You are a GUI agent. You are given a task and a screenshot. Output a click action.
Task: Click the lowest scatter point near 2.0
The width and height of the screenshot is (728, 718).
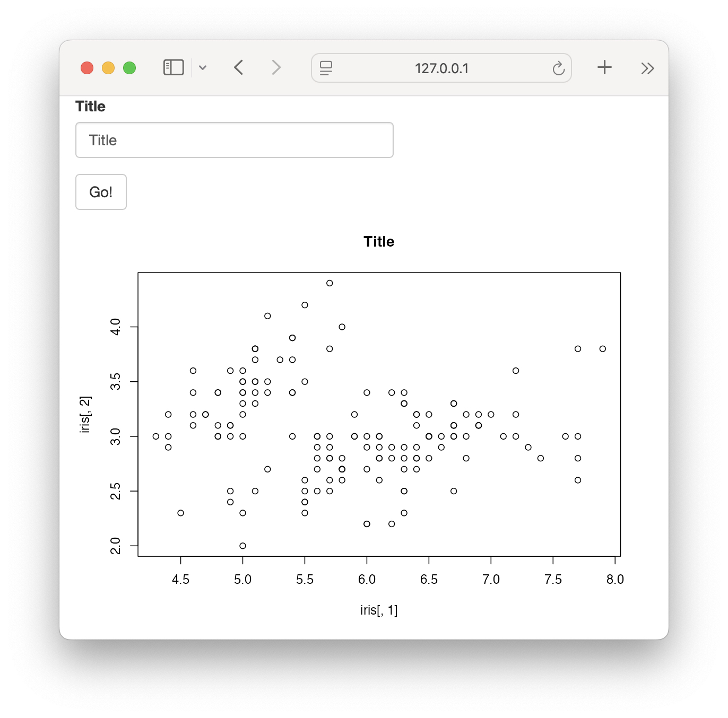click(x=242, y=546)
